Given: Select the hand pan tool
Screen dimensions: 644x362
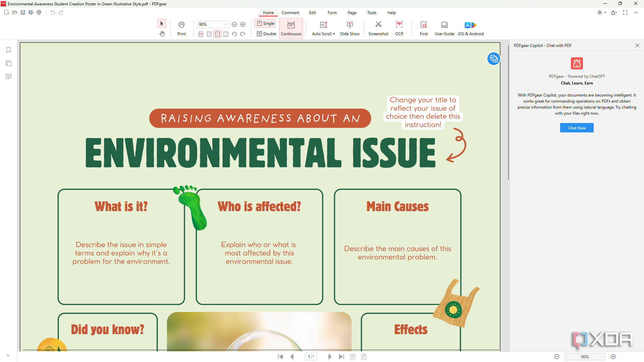Looking at the screenshot, I should [162, 34].
